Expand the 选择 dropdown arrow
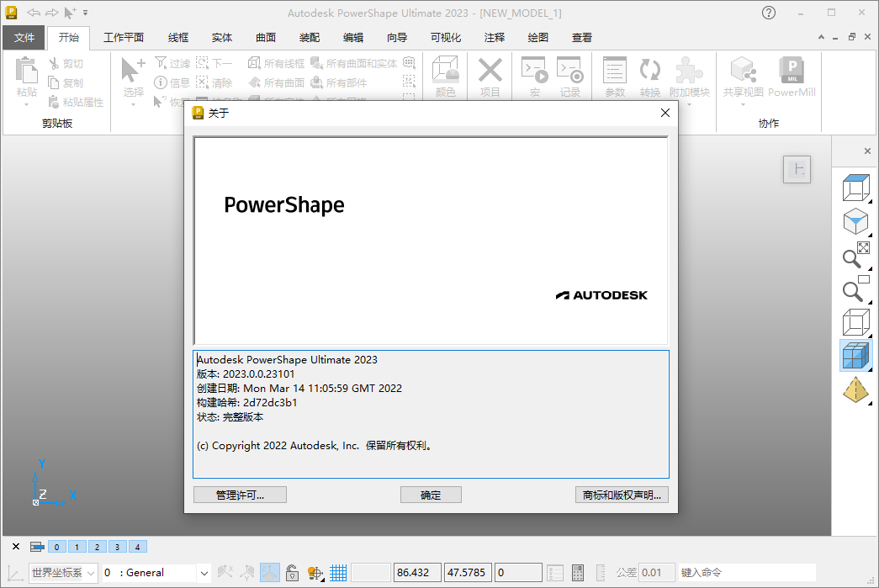879x588 pixels. click(133, 104)
